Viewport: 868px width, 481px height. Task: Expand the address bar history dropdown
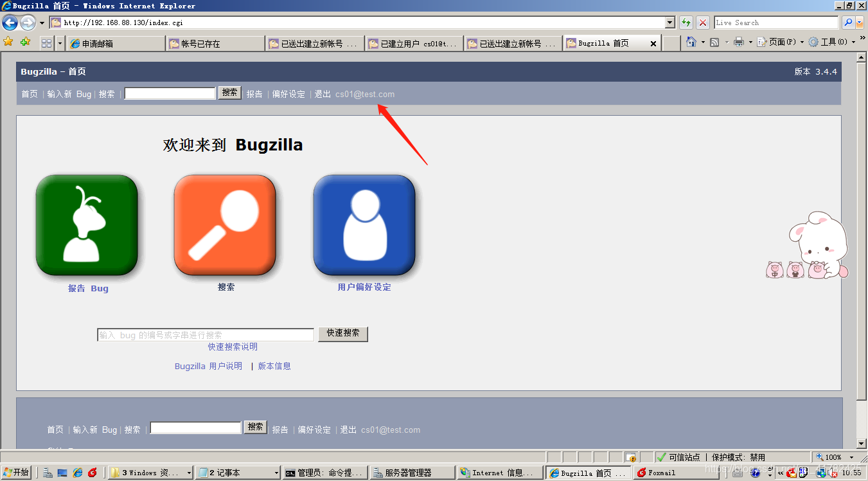(670, 23)
